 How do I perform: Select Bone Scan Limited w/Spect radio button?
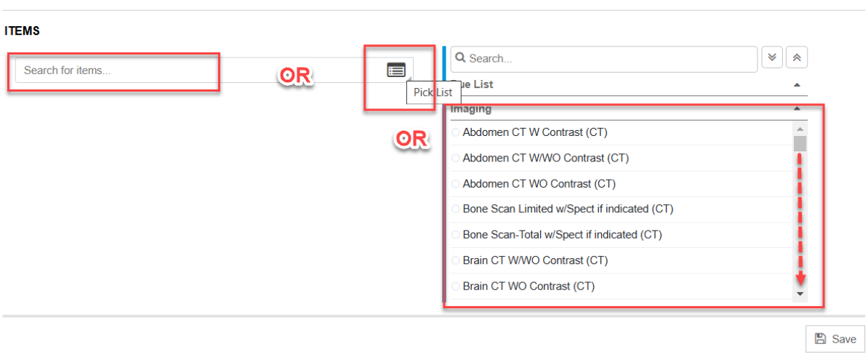(x=456, y=209)
